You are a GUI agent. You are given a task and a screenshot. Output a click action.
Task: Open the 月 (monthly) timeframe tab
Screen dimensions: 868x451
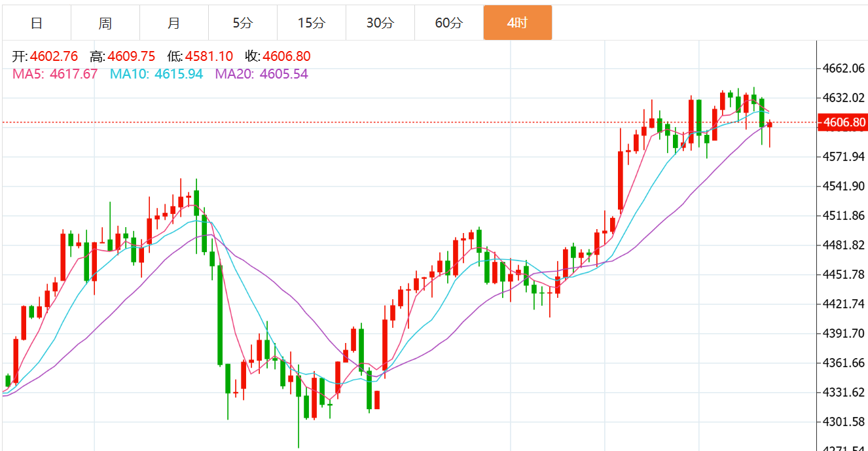pyautogui.click(x=173, y=23)
